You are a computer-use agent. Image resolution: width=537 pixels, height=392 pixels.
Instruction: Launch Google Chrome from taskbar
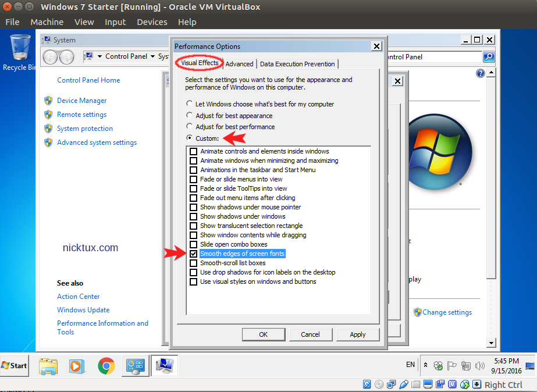(106, 365)
